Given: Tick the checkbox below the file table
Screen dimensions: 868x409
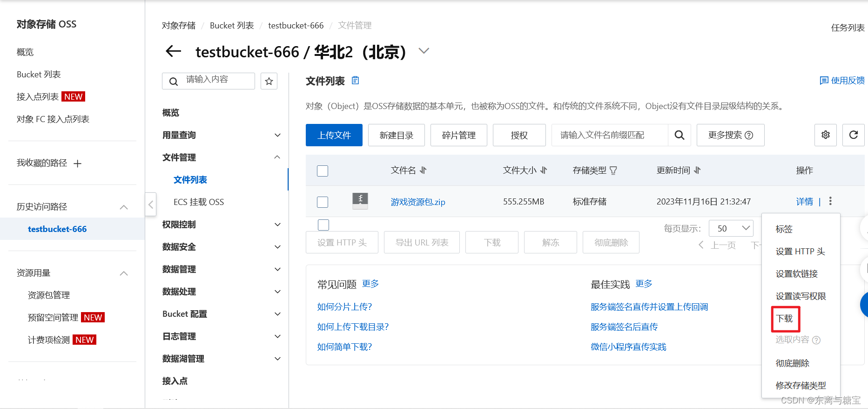Looking at the screenshot, I should (323, 225).
